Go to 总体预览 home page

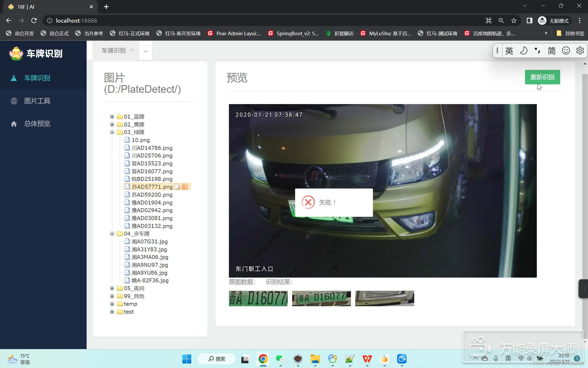click(x=37, y=124)
